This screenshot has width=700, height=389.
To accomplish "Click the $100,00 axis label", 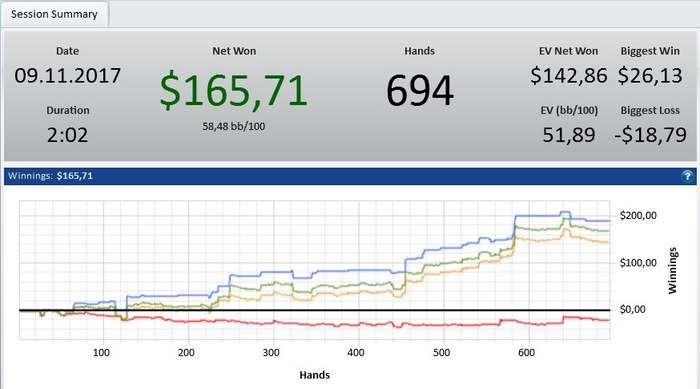I will pos(638,263).
